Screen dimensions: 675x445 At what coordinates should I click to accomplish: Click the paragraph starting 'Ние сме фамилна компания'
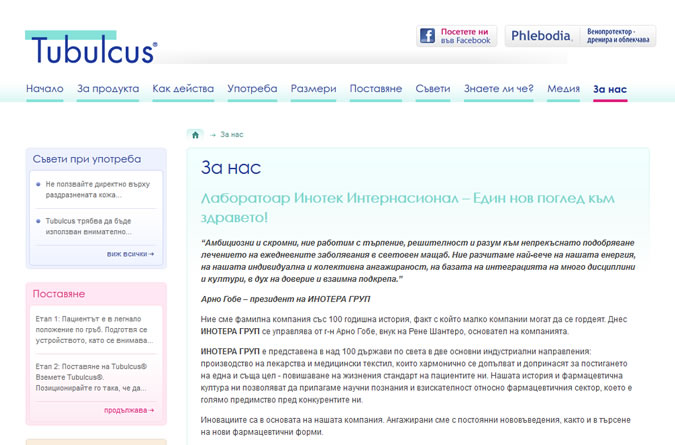tap(414, 325)
